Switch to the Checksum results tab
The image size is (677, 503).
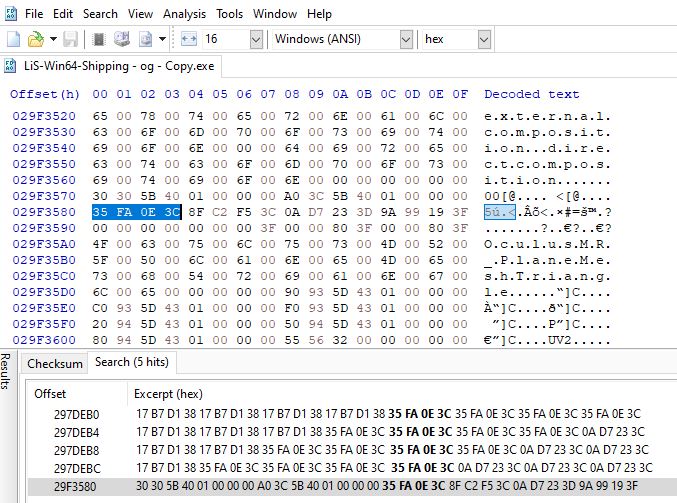pyautogui.click(x=55, y=364)
